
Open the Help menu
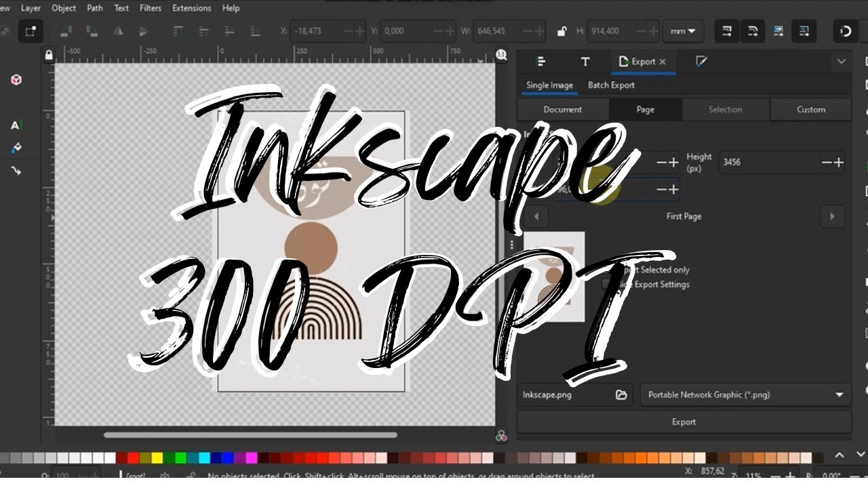click(x=231, y=8)
